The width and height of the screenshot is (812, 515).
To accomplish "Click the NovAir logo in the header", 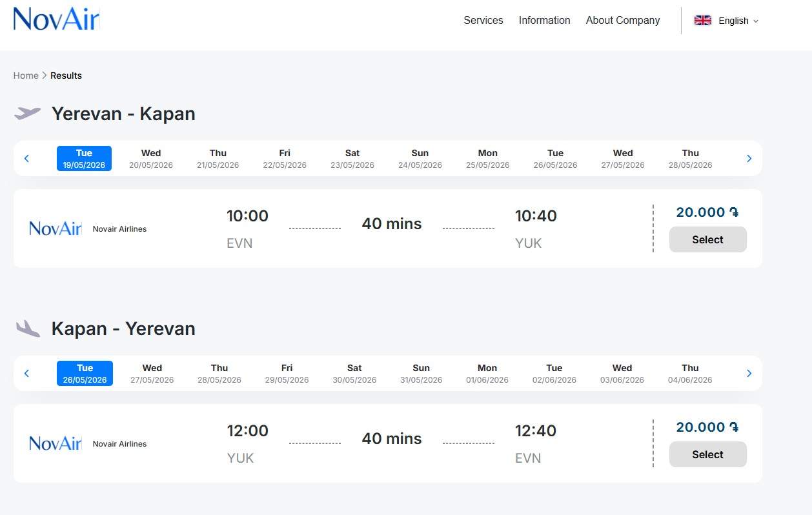I will point(56,19).
